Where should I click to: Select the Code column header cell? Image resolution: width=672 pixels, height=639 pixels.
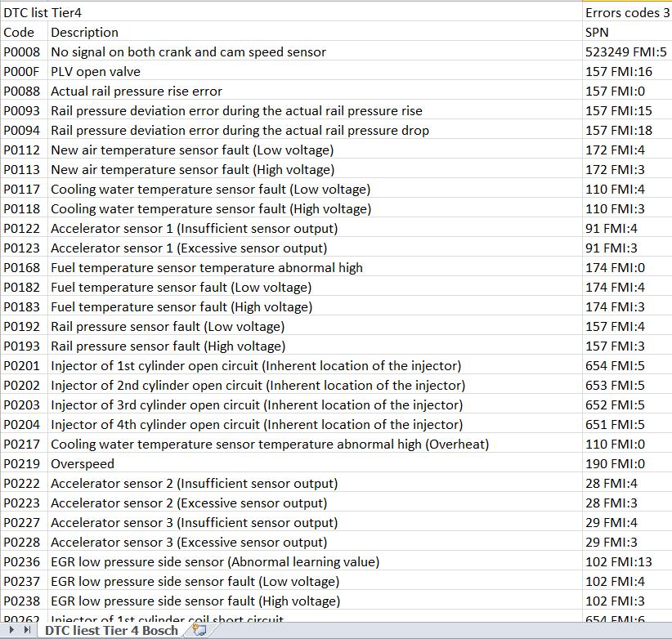pos(24,32)
